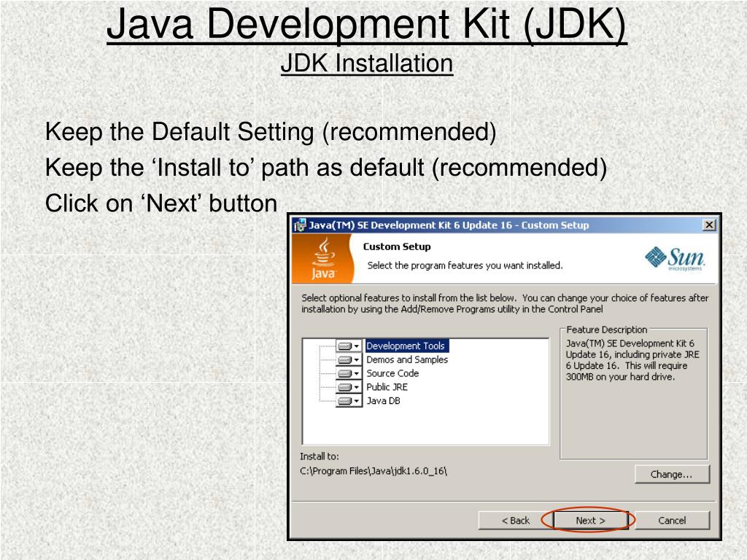Close the Custom Setup dialog window

[709, 225]
